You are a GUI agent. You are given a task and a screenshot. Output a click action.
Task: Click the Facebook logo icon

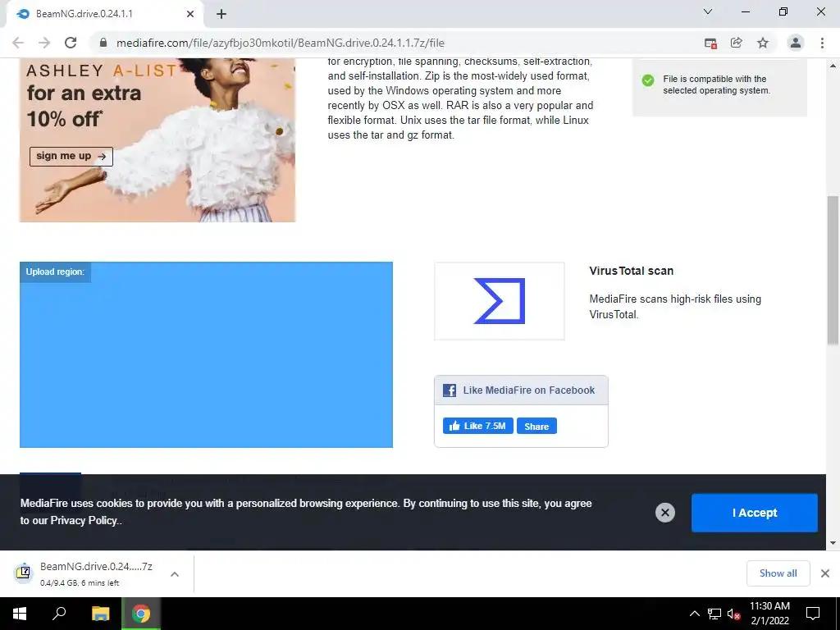point(450,390)
